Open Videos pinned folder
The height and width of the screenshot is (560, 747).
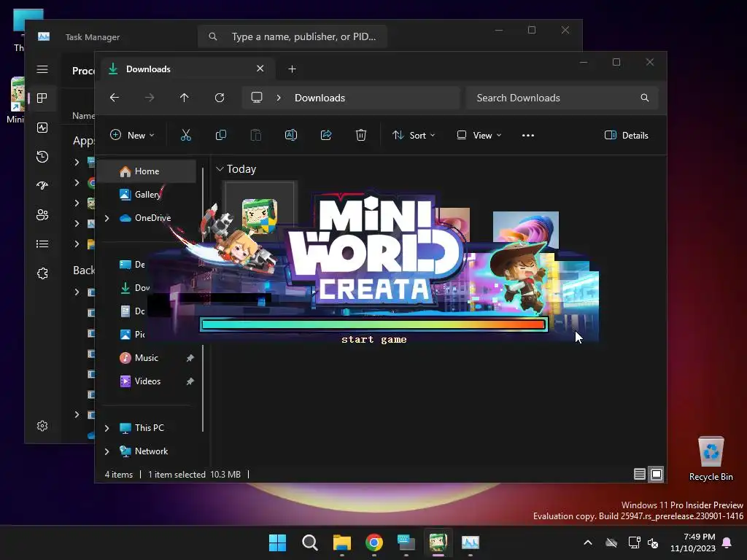pos(147,381)
